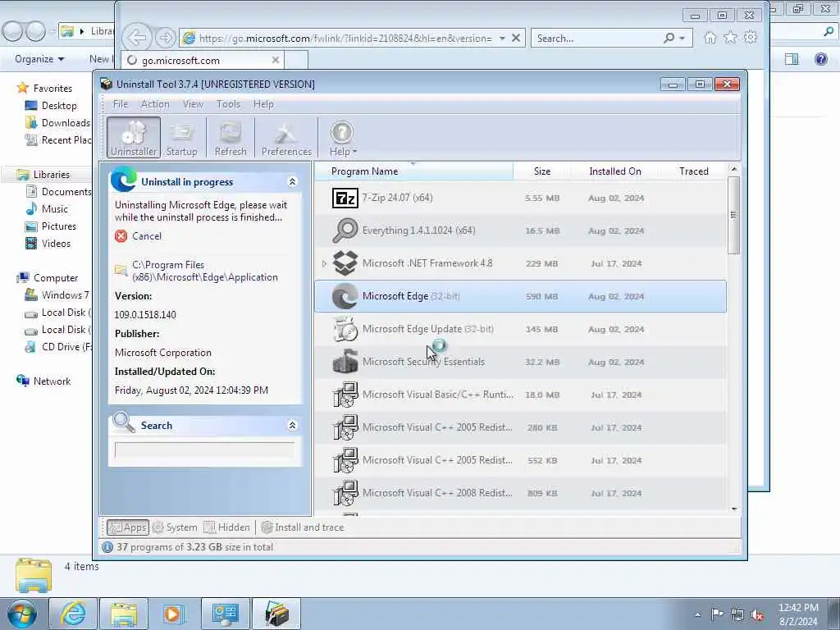This screenshot has width=840, height=630.
Task: Select the .NET Framework 4.8 icon
Action: [x=345, y=263]
